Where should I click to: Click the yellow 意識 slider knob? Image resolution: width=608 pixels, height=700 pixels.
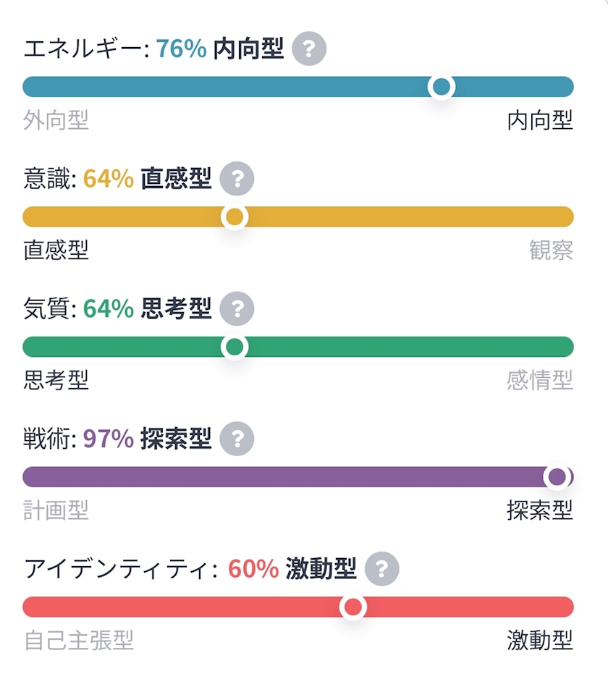[x=235, y=216]
